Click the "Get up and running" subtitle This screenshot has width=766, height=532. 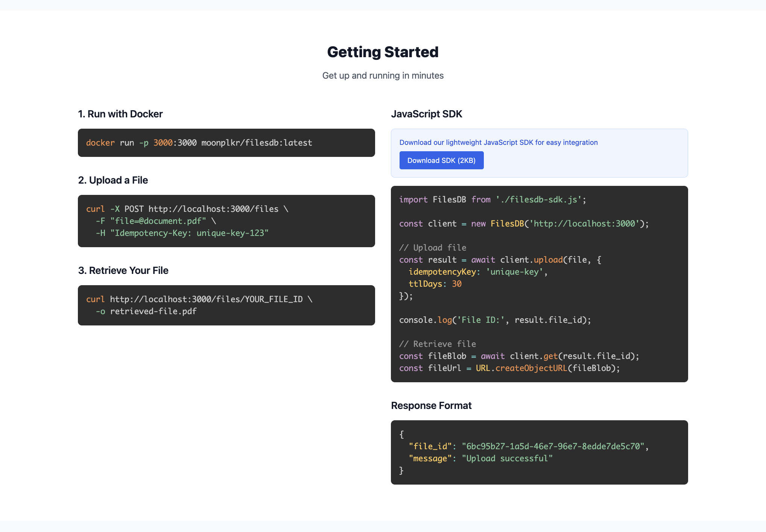click(383, 76)
